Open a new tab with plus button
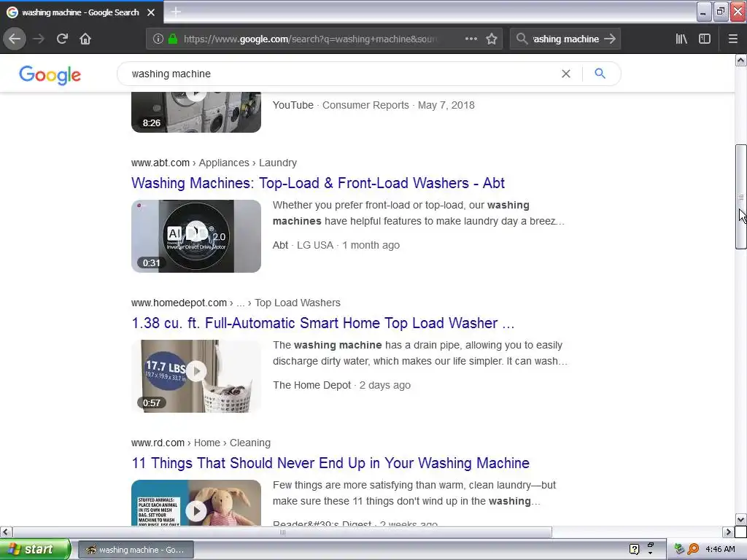The height and width of the screenshot is (560, 747). point(176,12)
